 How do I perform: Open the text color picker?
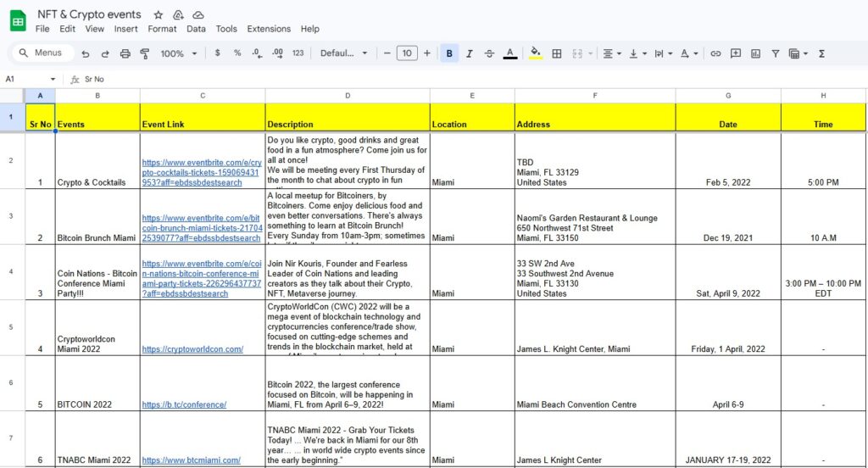(x=509, y=53)
